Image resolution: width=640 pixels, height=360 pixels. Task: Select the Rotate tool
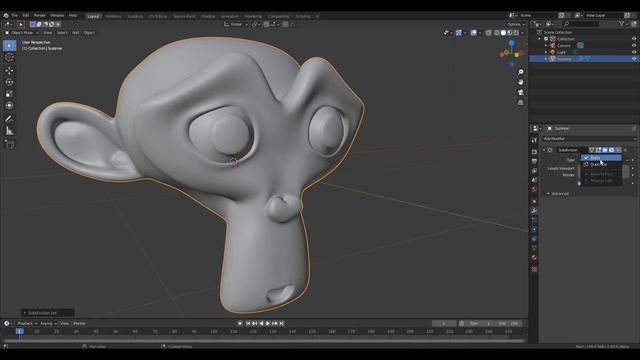tap(9, 82)
